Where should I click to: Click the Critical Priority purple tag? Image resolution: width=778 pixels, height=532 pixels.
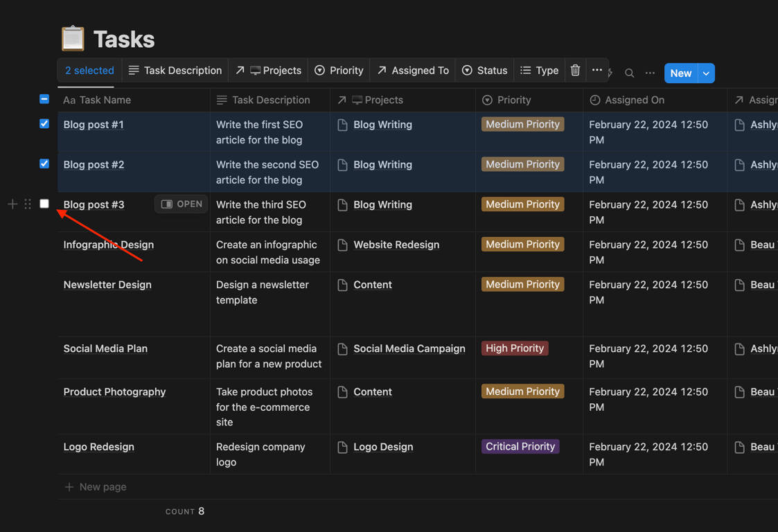tap(520, 447)
